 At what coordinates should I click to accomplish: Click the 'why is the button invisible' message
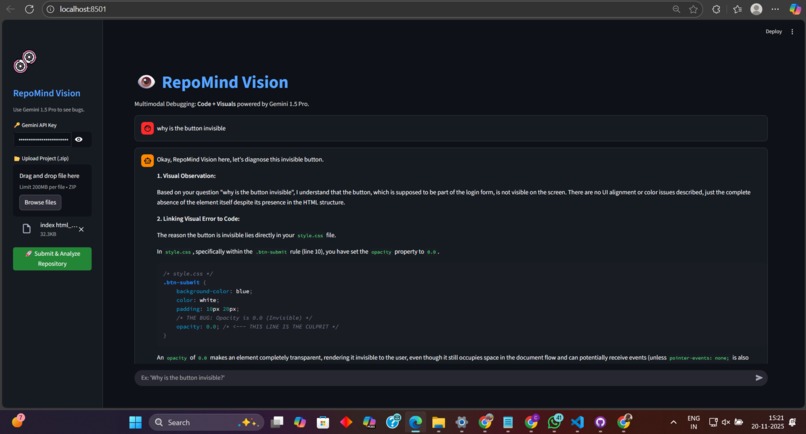(x=191, y=129)
